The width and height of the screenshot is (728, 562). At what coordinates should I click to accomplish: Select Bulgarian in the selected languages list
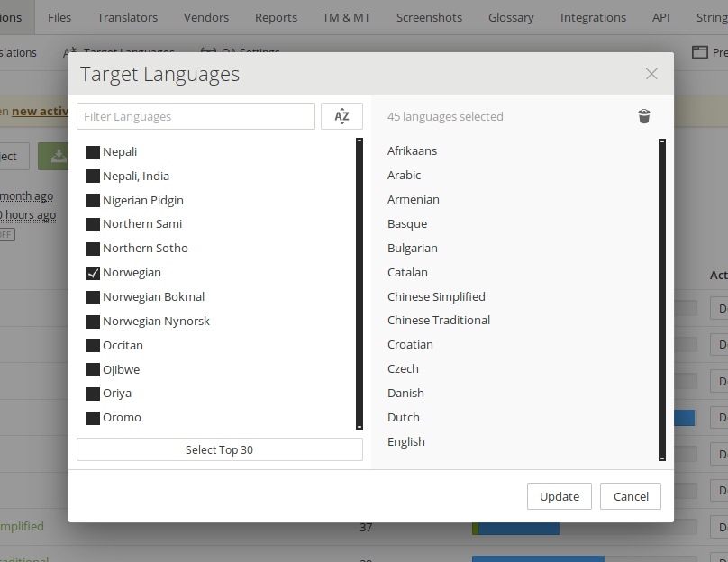pyautogui.click(x=413, y=249)
